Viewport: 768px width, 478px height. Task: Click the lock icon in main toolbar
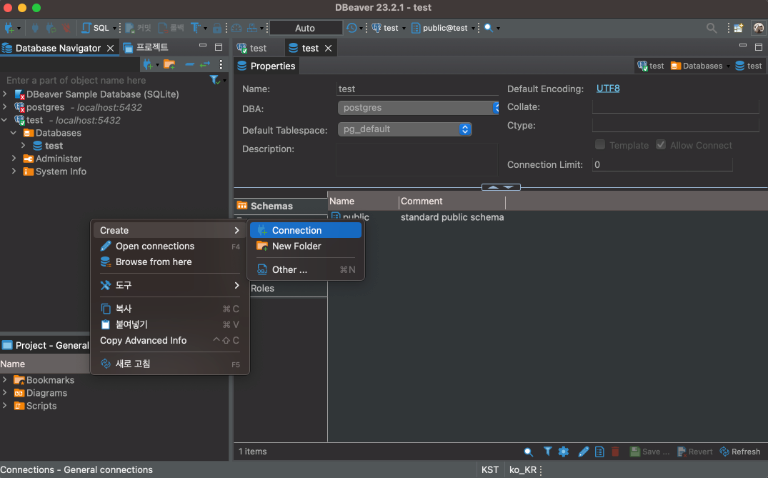[217, 28]
